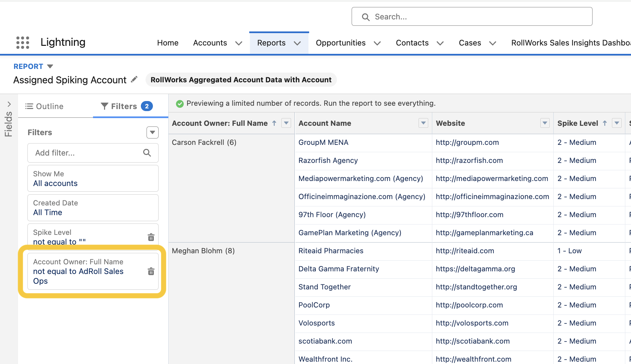Click the Spike Level sort arrow
The width and height of the screenshot is (631, 364).
tap(605, 123)
